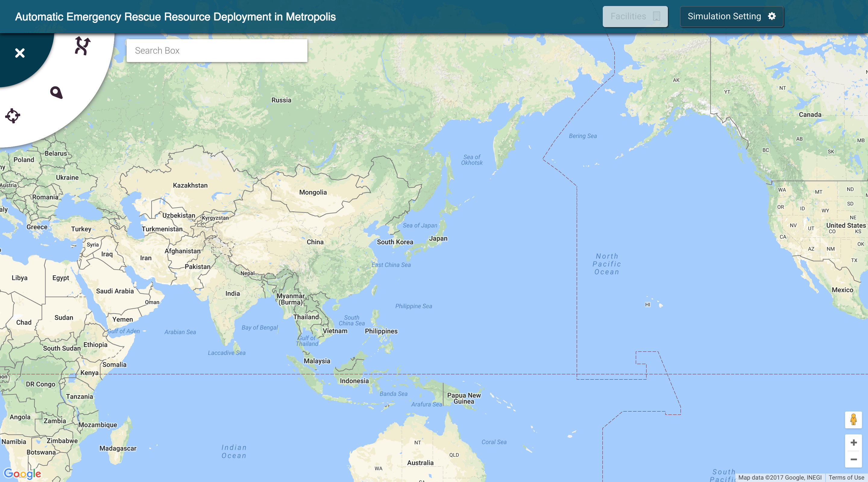
Task: Click inside the Search Box field
Action: click(217, 51)
